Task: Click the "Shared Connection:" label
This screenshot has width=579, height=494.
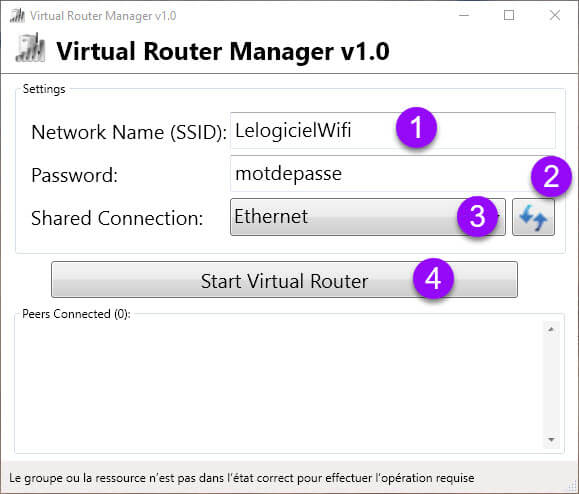Action: coord(117,218)
